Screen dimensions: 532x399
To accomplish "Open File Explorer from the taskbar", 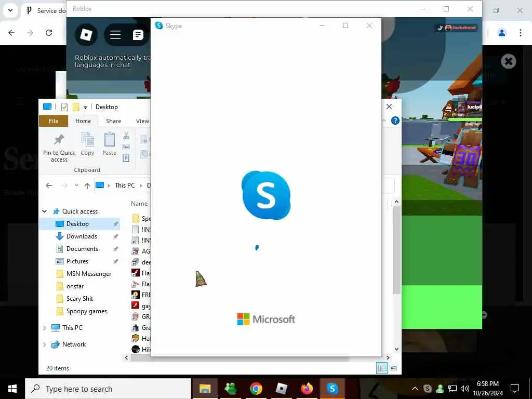I will 205,389.
